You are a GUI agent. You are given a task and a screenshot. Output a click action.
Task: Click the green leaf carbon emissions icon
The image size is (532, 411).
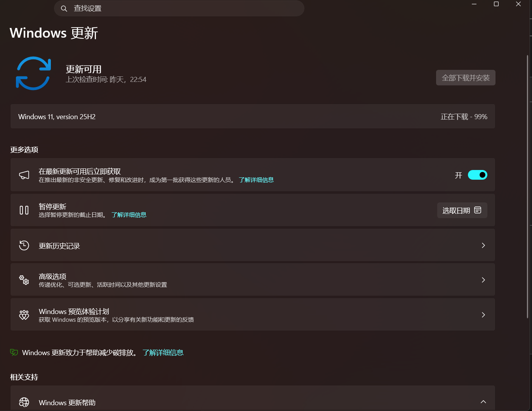pos(14,352)
